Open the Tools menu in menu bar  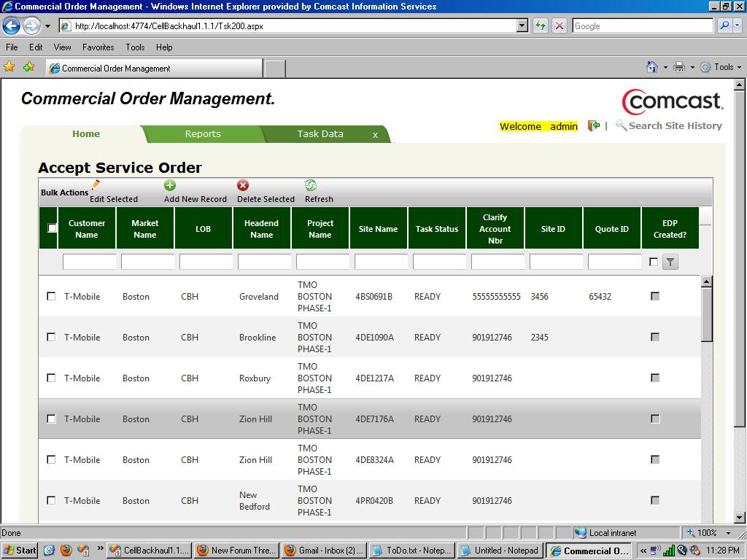coord(135,47)
